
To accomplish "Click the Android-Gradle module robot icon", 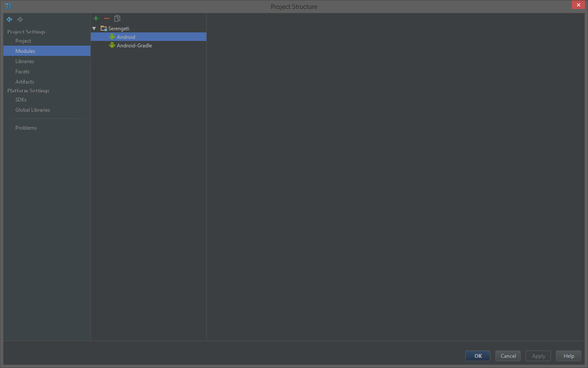I will coord(112,45).
